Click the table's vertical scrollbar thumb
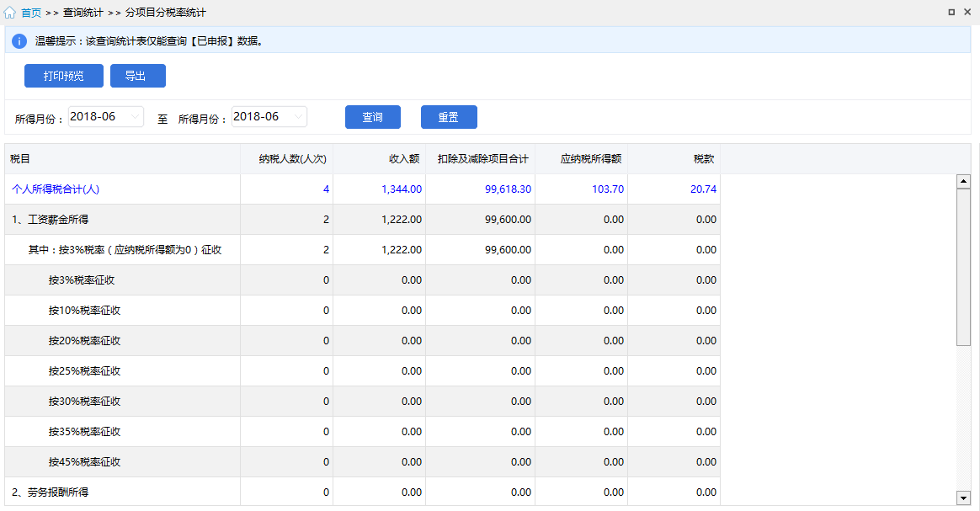The image size is (980, 511). pos(963,267)
